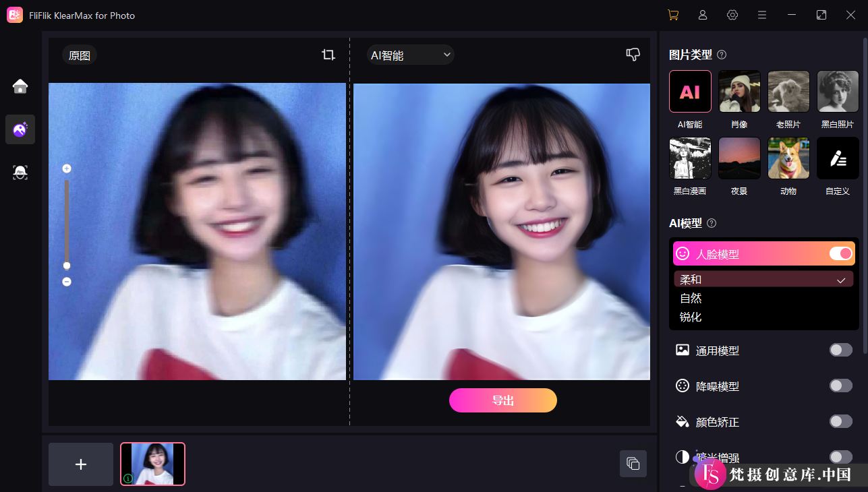Click the 导出 export button
The image size is (868, 492).
click(x=503, y=400)
